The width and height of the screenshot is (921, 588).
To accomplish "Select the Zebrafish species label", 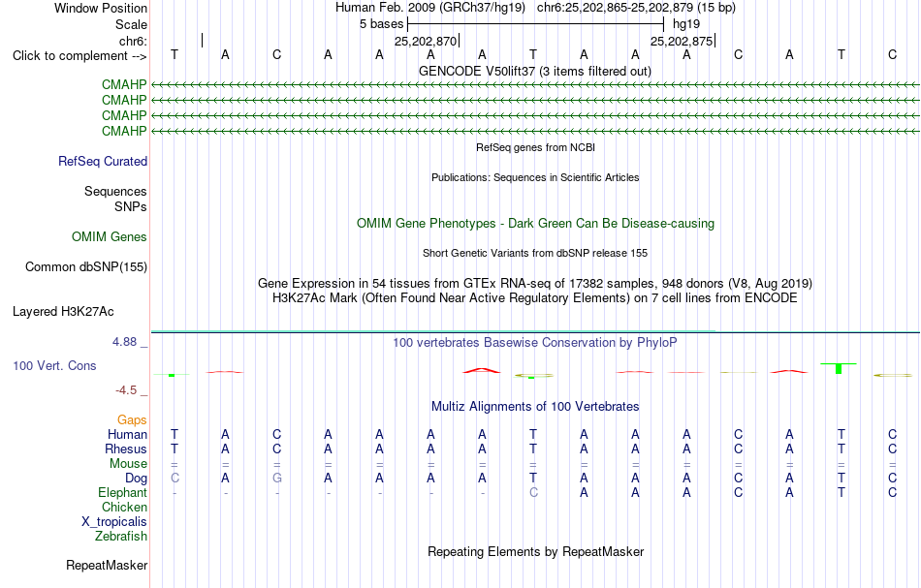I will (x=121, y=537).
